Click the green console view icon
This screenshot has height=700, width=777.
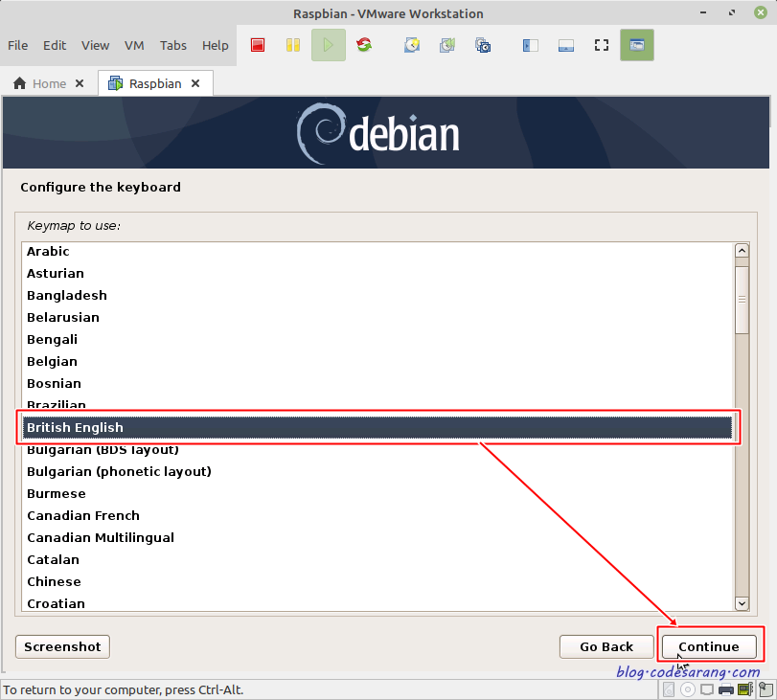(x=637, y=45)
